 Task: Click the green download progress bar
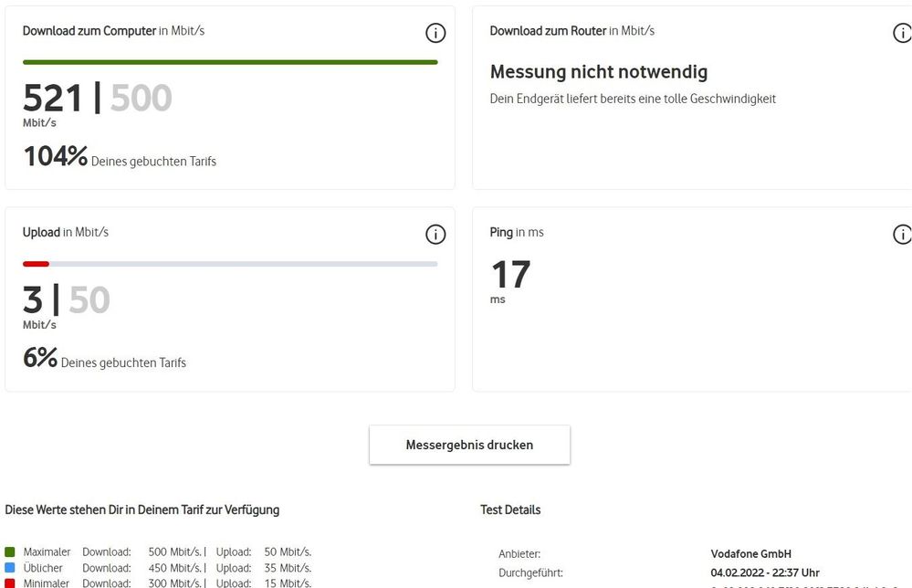pos(230,62)
